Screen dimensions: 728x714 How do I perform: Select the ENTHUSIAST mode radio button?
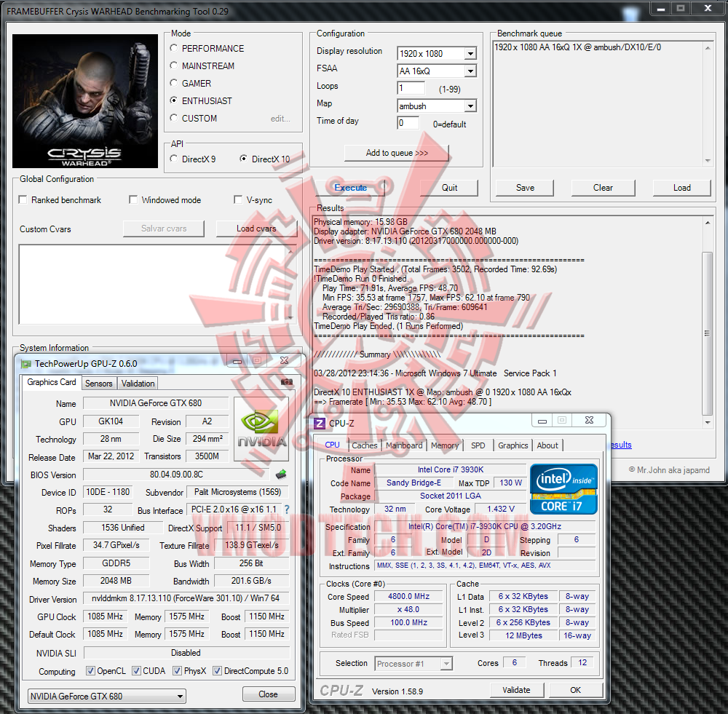(174, 100)
